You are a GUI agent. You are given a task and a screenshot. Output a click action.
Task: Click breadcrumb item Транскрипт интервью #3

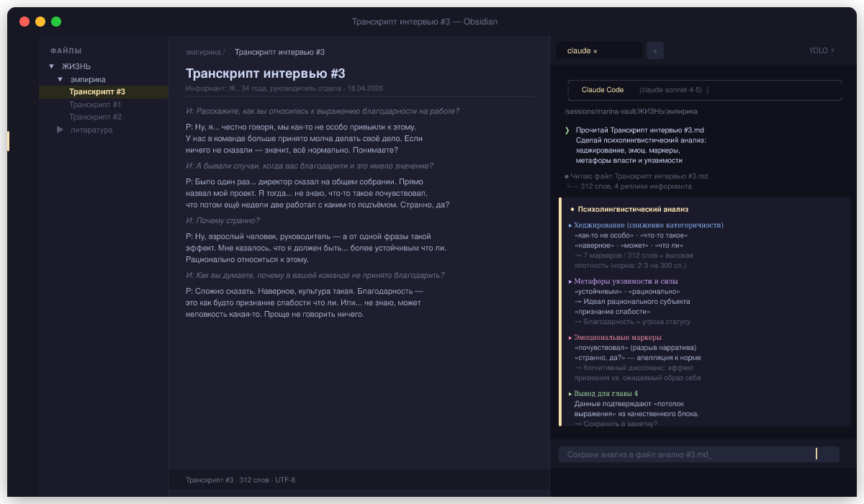(279, 52)
